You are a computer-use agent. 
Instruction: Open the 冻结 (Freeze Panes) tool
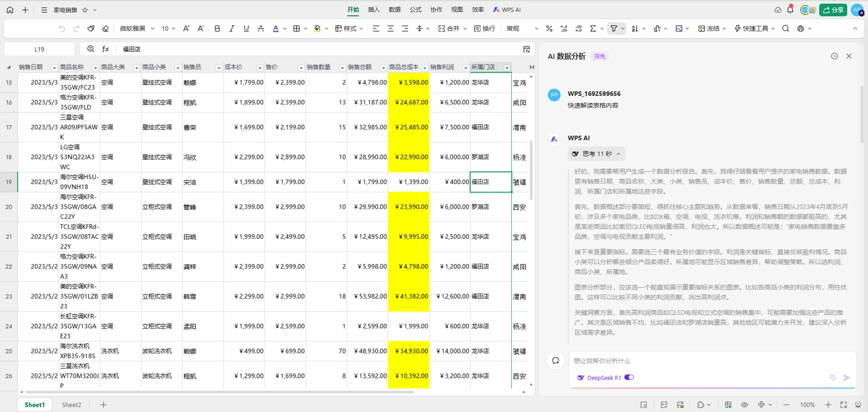709,28
